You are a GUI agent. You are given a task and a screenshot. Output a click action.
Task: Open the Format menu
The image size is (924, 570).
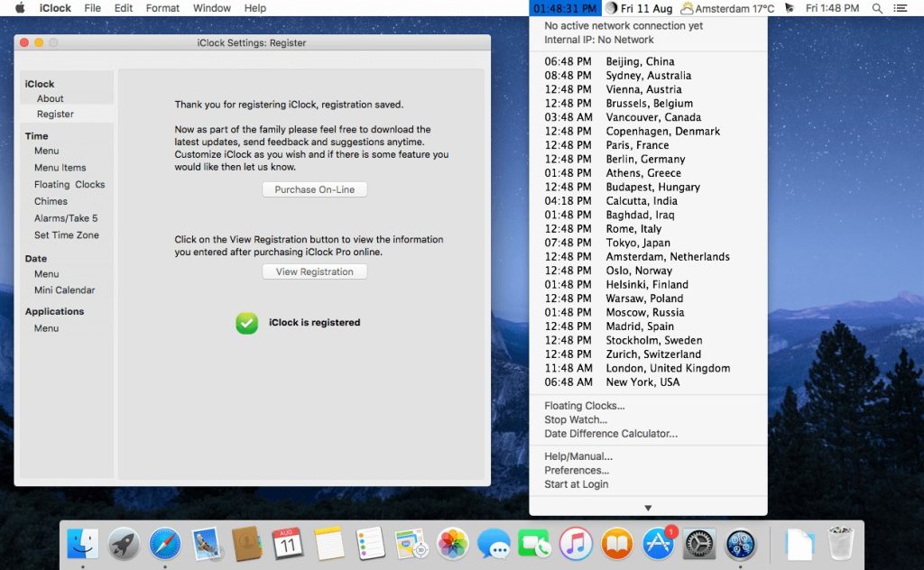[x=162, y=8]
